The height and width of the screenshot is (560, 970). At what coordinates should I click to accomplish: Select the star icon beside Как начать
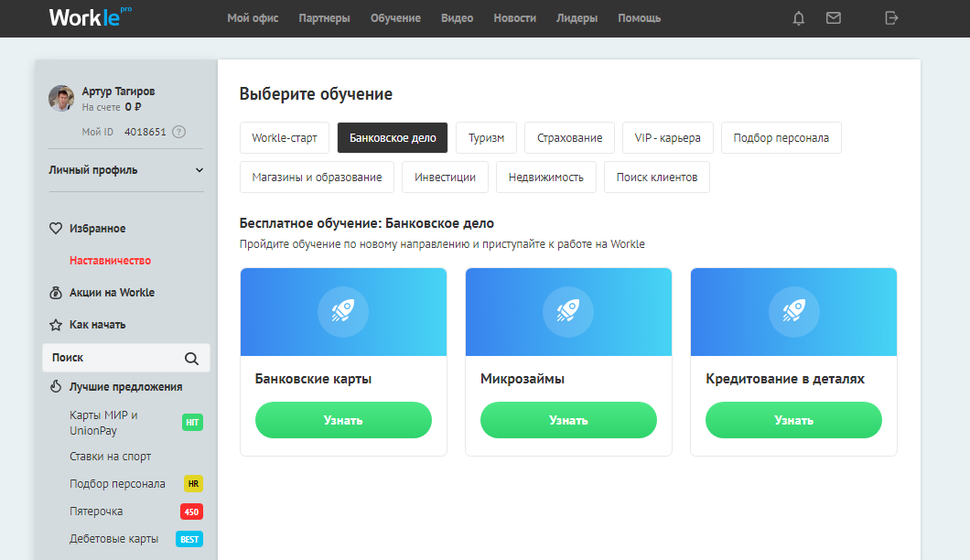click(x=56, y=324)
